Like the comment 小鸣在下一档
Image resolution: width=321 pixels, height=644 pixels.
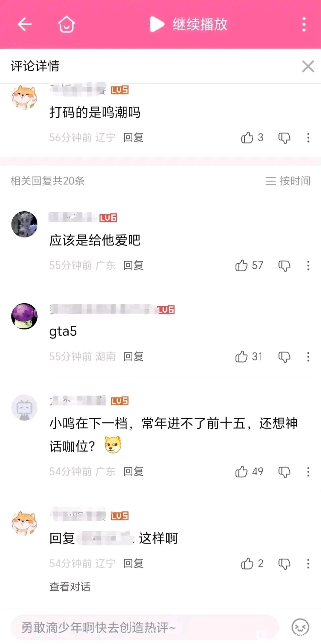(242, 472)
